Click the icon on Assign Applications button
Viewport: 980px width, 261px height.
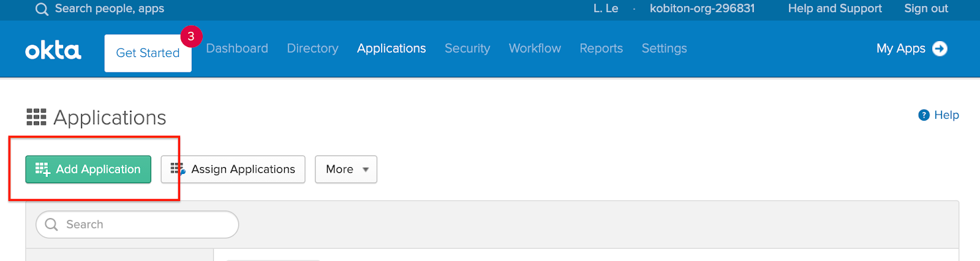[178, 168]
